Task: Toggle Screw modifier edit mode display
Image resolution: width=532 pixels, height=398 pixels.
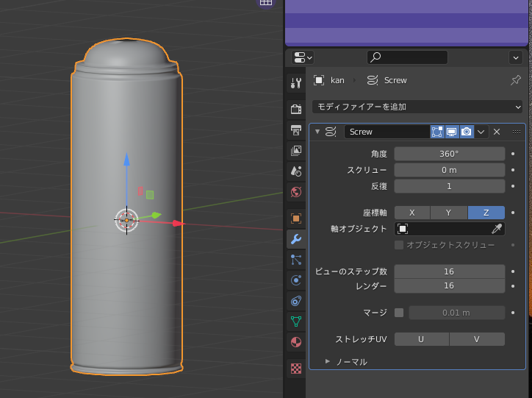Action: 437,132
